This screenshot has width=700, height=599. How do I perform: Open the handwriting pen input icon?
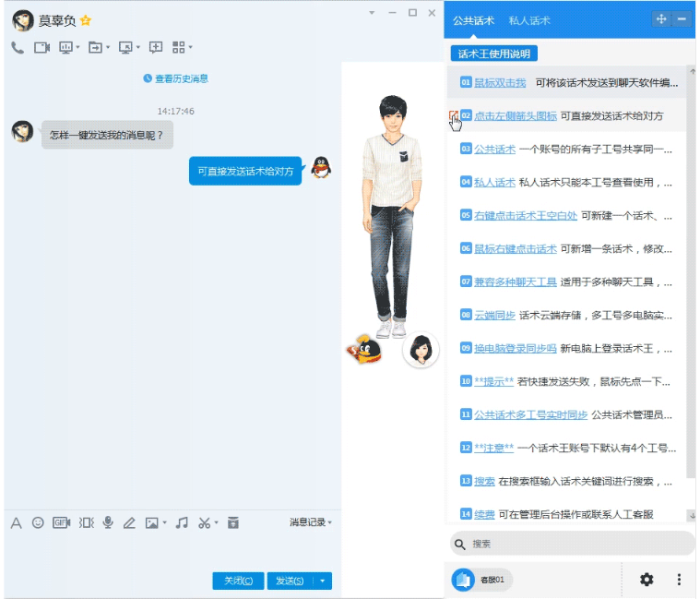[129, 522]
